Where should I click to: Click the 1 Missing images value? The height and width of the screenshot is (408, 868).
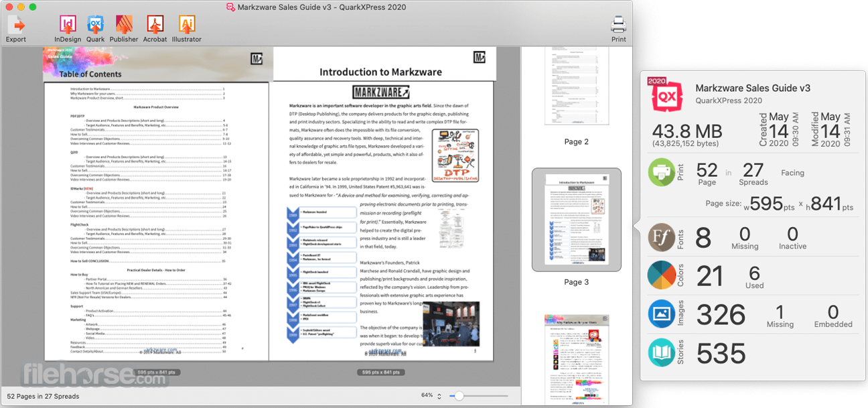click(780, 312)
